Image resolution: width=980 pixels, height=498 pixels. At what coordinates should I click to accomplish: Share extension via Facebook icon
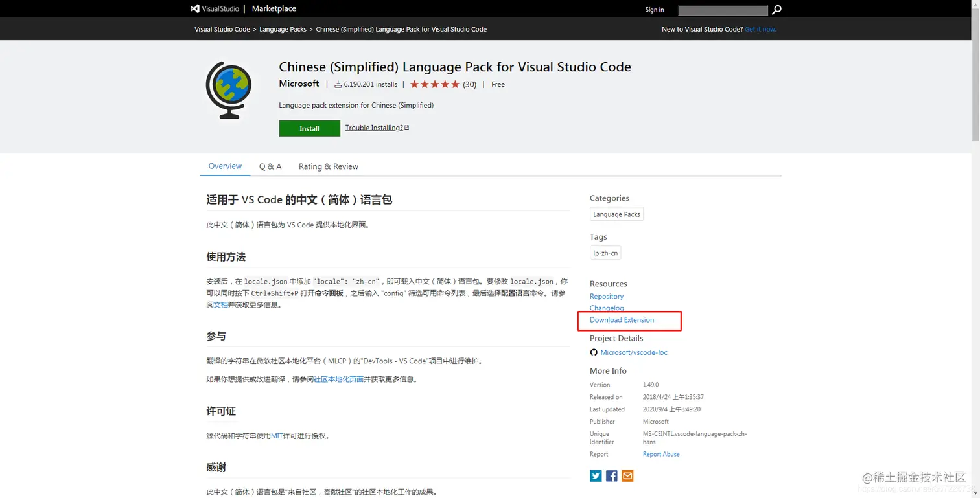click(x=612, y=476)
